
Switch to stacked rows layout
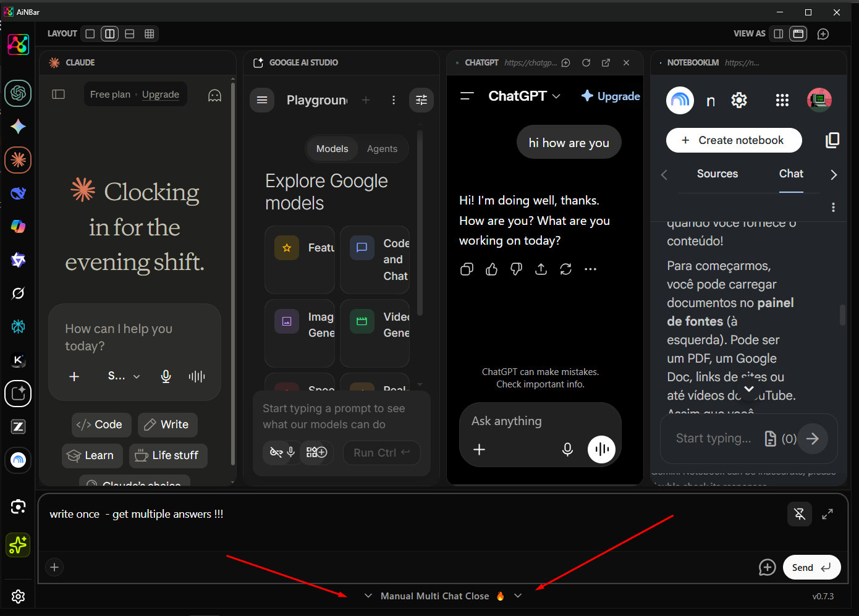tap(130, 34)
